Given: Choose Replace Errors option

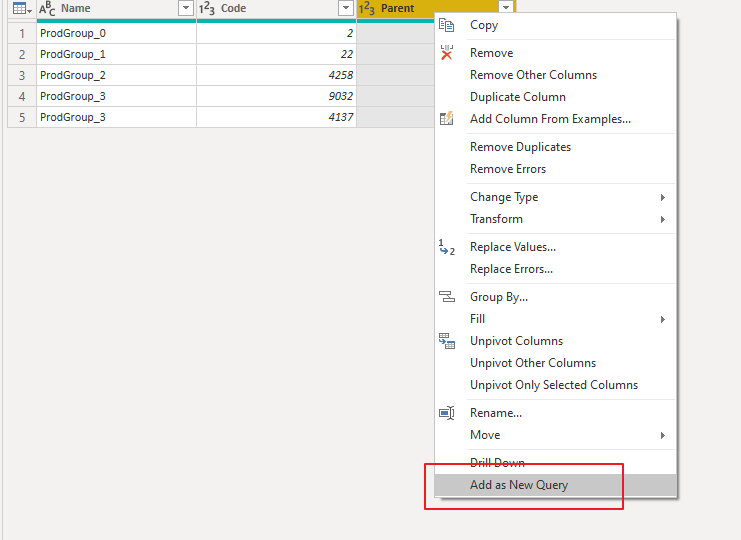Looking at the screenshot, I should click(x=556, y=269).
